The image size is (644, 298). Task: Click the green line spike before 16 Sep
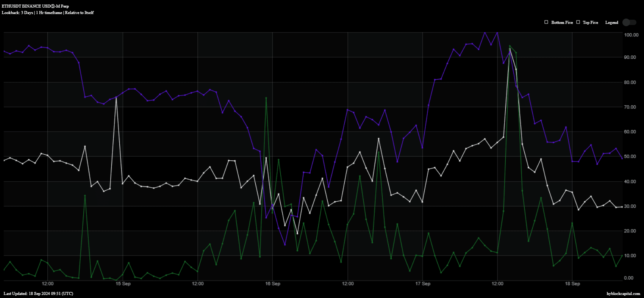(266, 98)
